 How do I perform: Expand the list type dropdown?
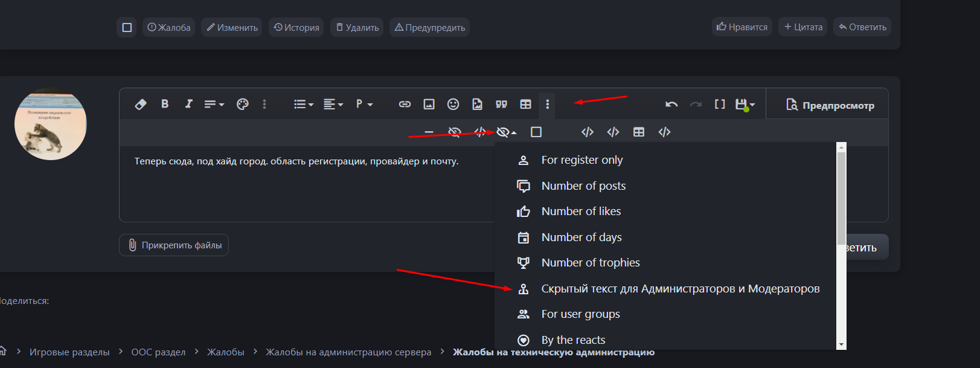coord(303,104)
